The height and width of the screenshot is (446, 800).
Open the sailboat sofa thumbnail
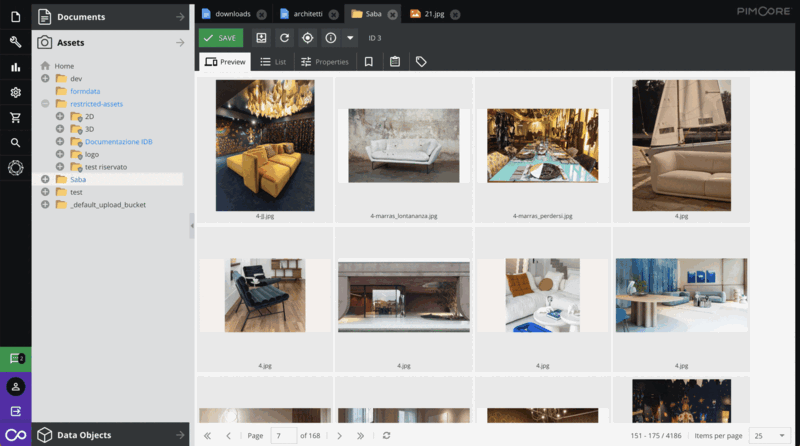pos(682,145)
